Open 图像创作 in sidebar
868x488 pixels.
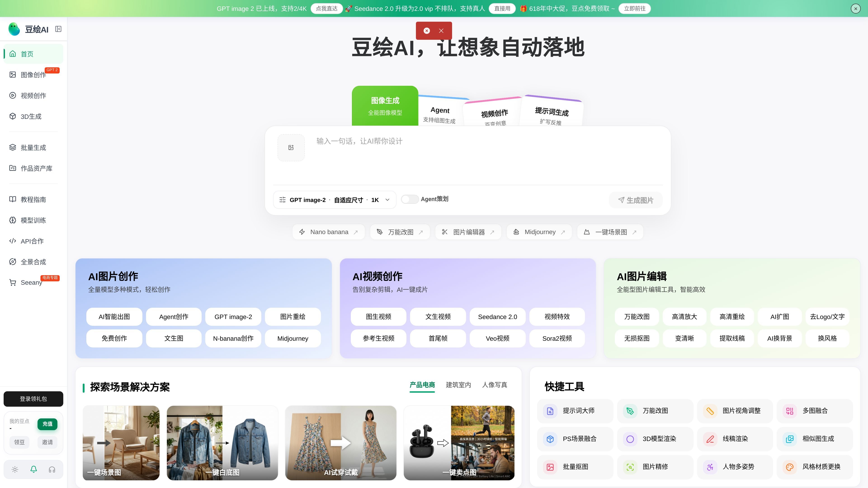pyautogui.click(x=33, y=75)
